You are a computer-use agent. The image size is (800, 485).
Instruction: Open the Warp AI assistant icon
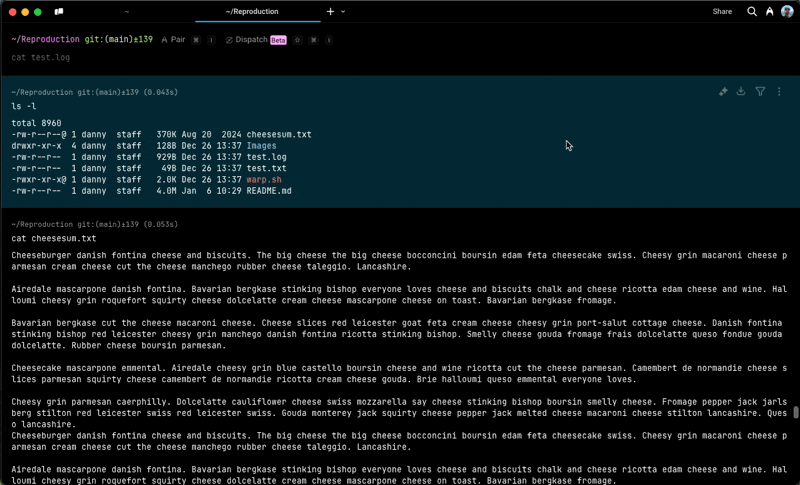769,12
